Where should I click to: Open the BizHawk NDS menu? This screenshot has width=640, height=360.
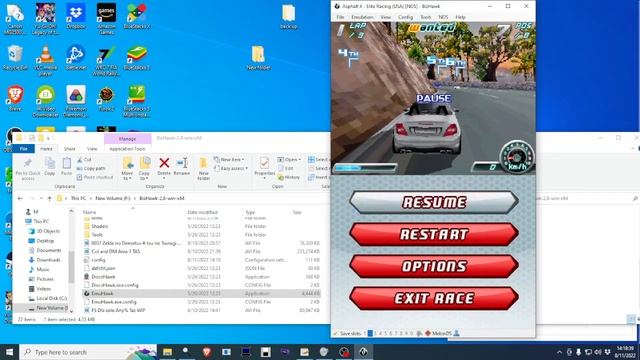click(x=443, y=17)
